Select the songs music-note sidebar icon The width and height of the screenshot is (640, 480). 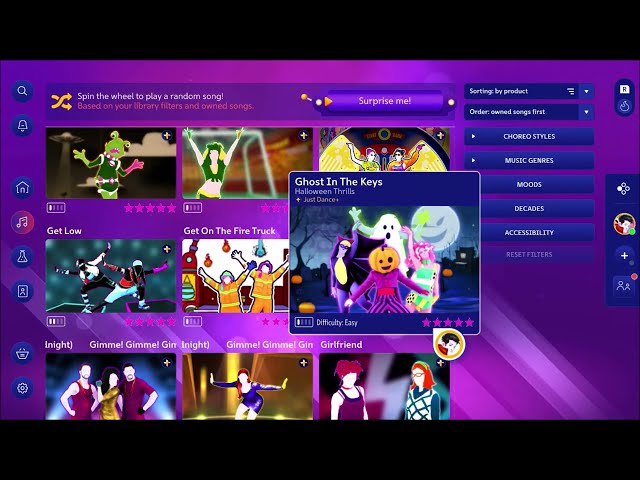point(22,222)
